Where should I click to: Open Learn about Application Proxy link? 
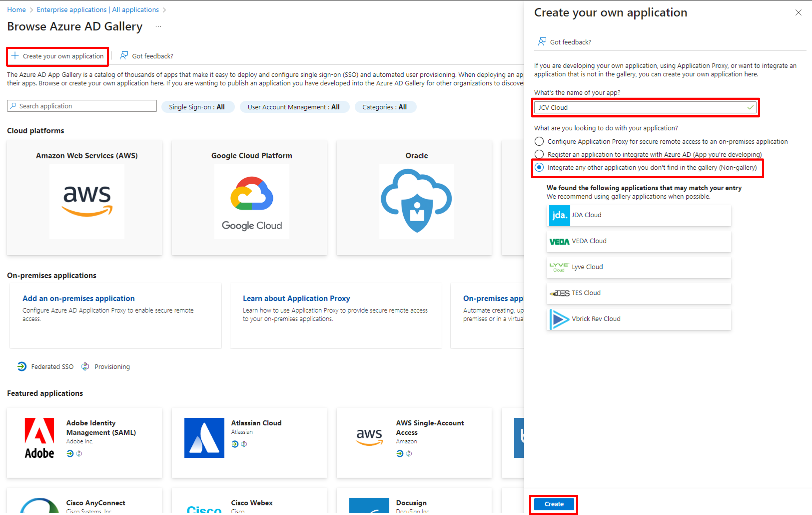[296, 299]
